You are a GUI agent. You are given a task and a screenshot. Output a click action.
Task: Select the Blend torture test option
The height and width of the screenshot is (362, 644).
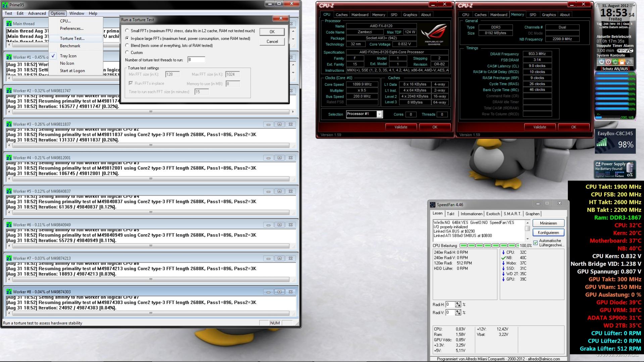(127, 45)
